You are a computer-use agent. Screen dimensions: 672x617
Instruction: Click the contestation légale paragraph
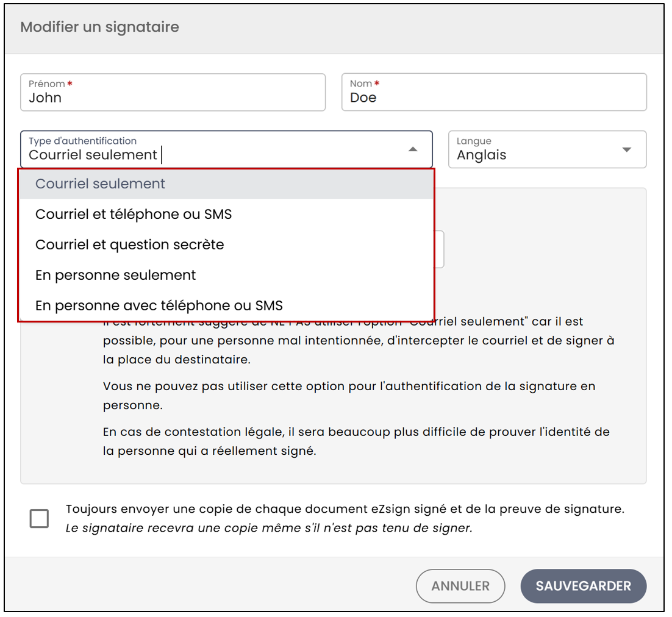(x=356, y=441)
